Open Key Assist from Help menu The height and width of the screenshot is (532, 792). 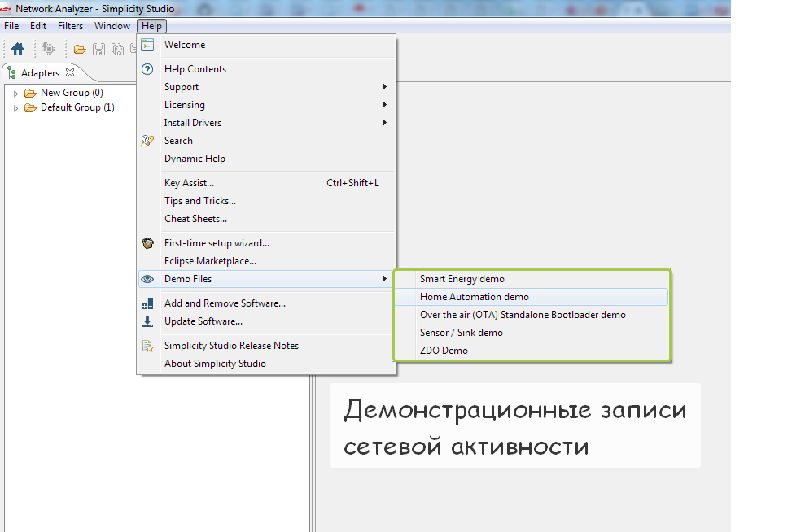click(265, 183)
